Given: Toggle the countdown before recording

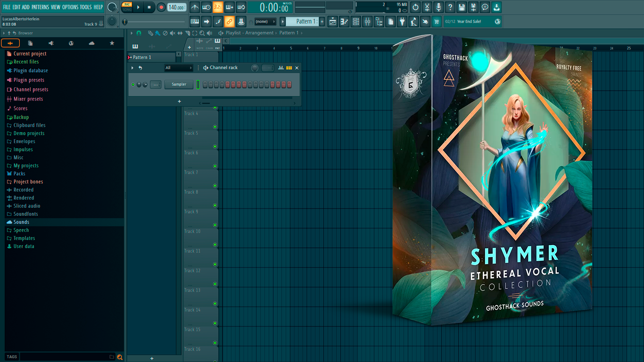Looking at the screenshot, I should [218, 7].
